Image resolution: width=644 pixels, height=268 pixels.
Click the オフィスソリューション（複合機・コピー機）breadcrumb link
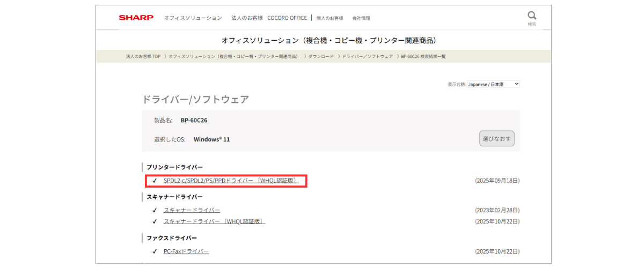tap(233, 56)
